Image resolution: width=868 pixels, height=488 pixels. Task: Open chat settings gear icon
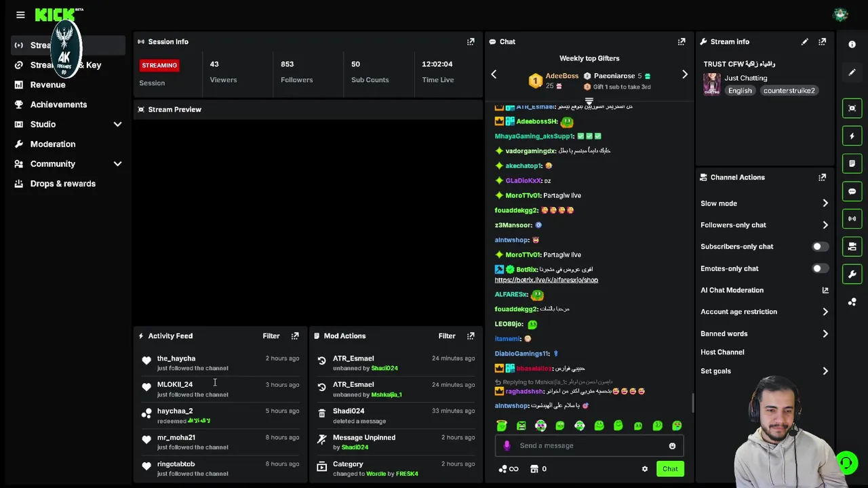(645, 469)
